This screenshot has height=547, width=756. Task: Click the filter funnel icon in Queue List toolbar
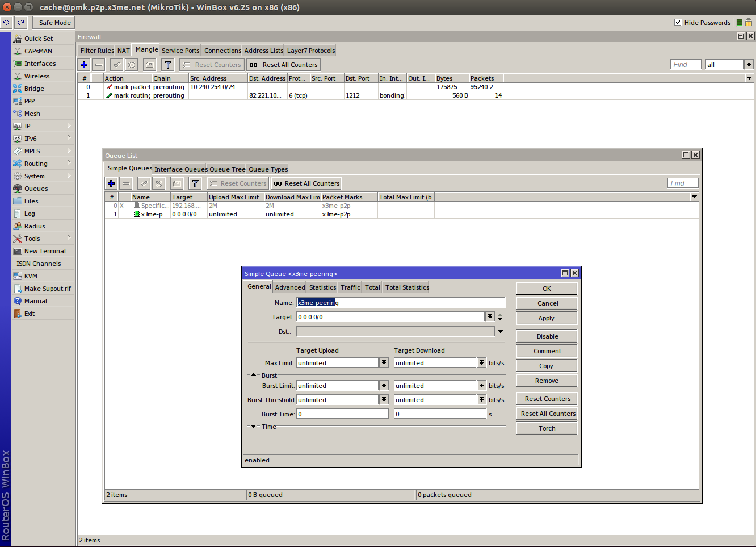pos(195,183)
